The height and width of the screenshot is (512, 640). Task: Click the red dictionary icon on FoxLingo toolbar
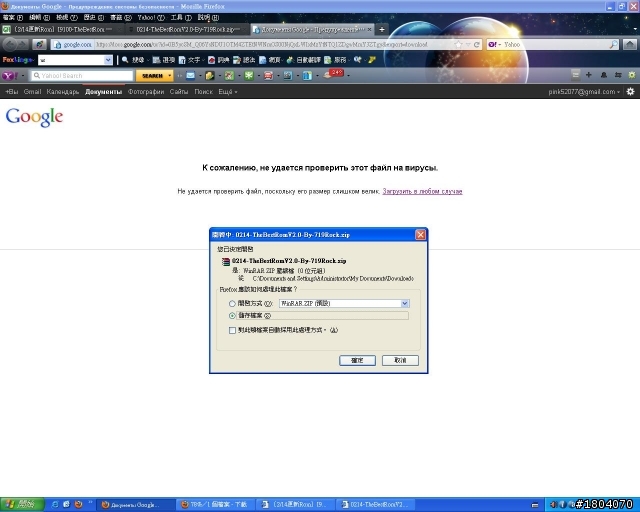click(211, 60)
